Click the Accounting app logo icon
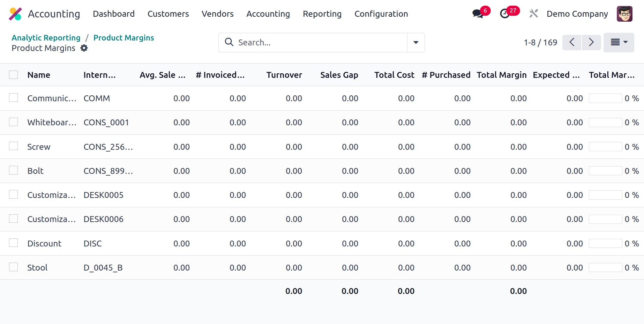The width and height of the screenshot is (644, 324). (15, 14)
